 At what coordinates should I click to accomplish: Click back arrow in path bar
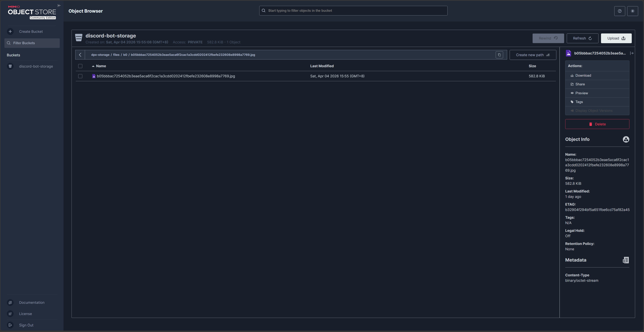80,55
